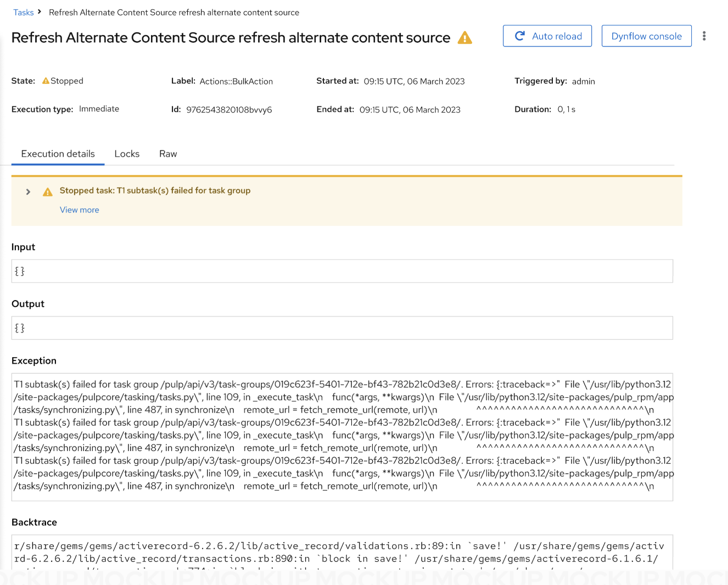Click the warning icon in the alert banner
This screenshot has height=585, width=728.
click(x=48, y=192)
